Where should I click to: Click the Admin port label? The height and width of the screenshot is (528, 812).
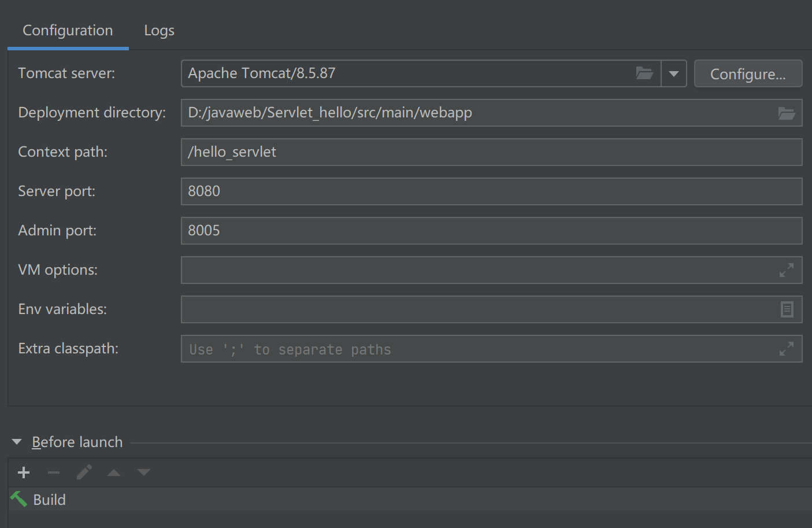click(57, 231)
